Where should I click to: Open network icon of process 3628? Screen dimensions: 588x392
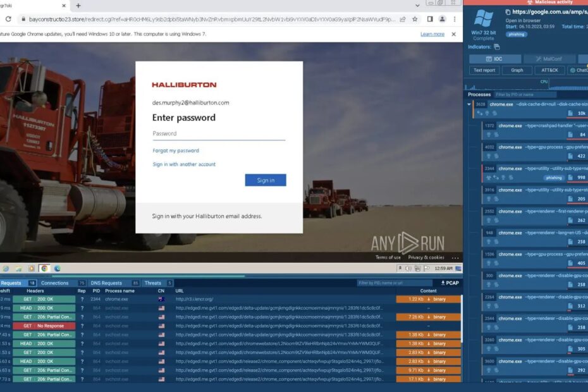click(480, 113)
